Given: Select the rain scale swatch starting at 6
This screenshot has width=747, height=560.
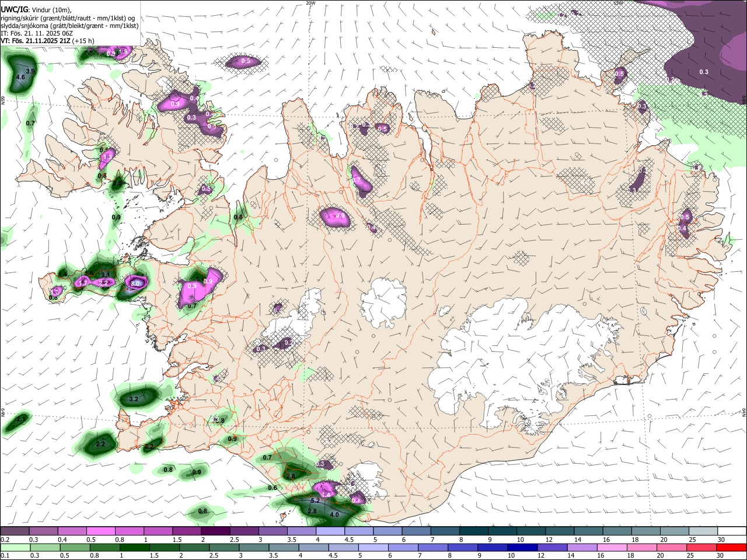Looking at the screenshot, I should (x=403, y=547).
